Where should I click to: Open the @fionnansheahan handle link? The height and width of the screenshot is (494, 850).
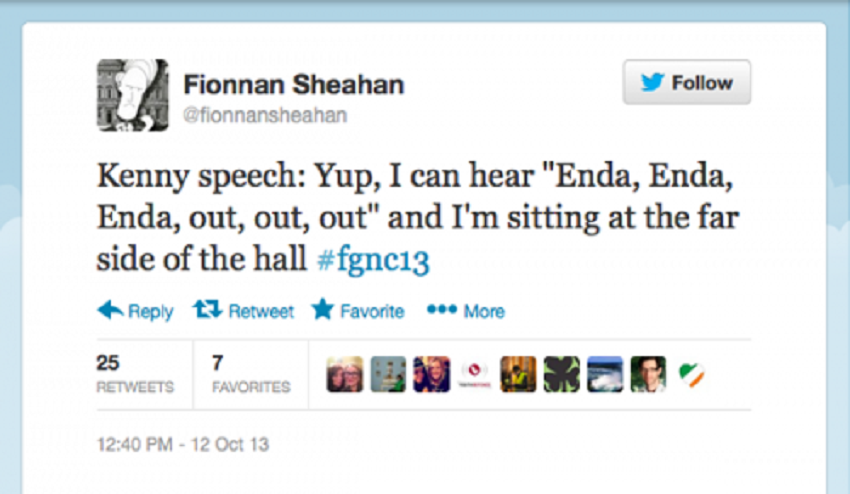coord(265,116)
